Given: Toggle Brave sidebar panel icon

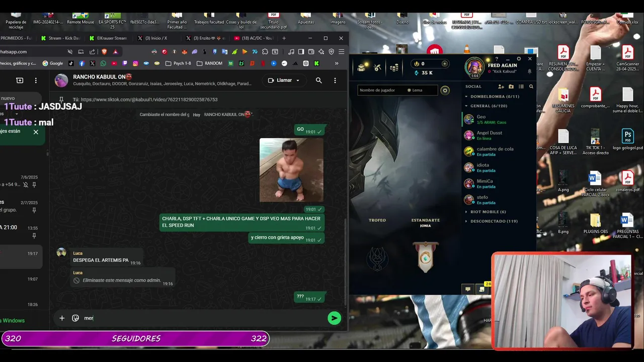Looking at the screenshot, I should (x=301, y=51).
